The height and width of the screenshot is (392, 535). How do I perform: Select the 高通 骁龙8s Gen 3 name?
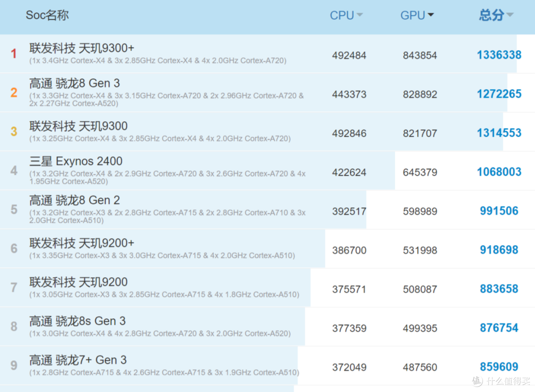coord(78,321)
